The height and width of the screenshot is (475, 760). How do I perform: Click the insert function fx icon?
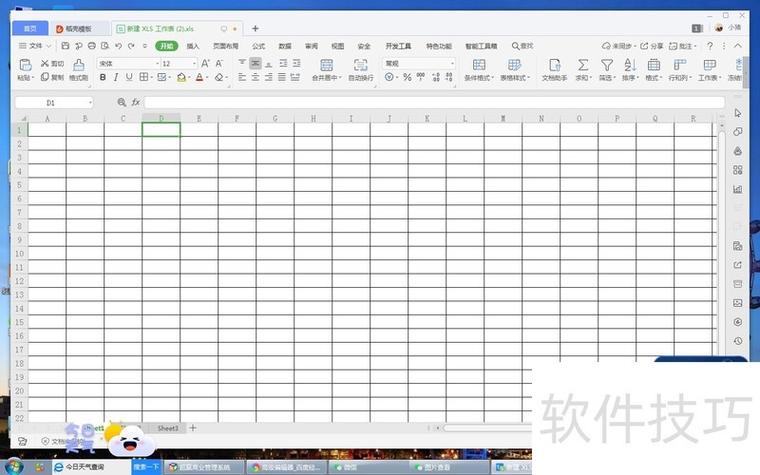click(136, 102)
